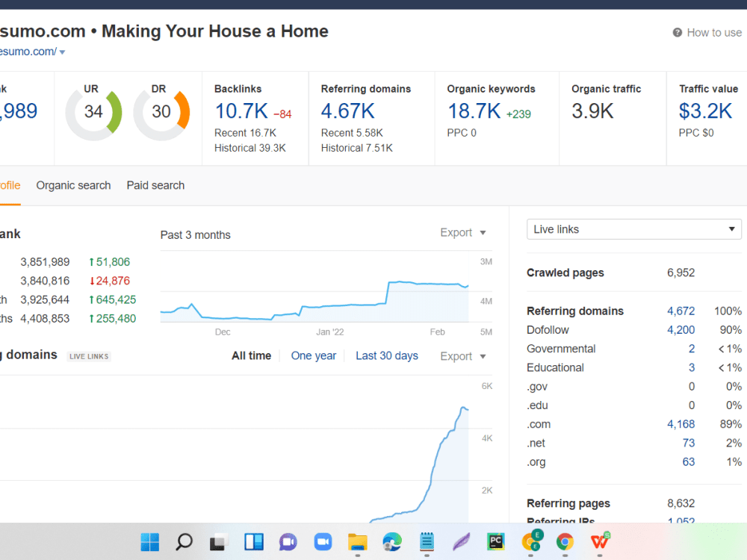This screenshot has height=560, width=747.
Task: Open WPS Office from taskbar
Action: click(600, 541)
